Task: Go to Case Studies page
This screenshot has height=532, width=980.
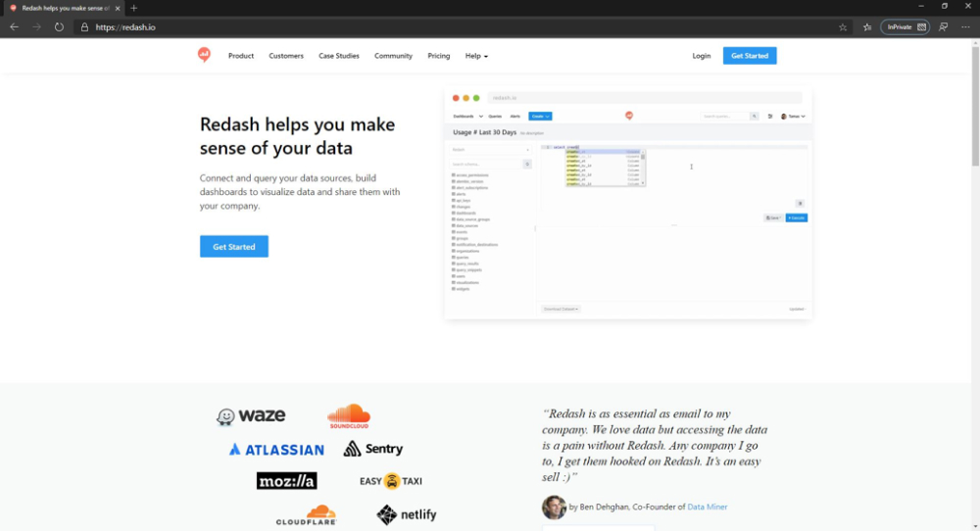Action: pyautogui.click(x=339, y=56)
